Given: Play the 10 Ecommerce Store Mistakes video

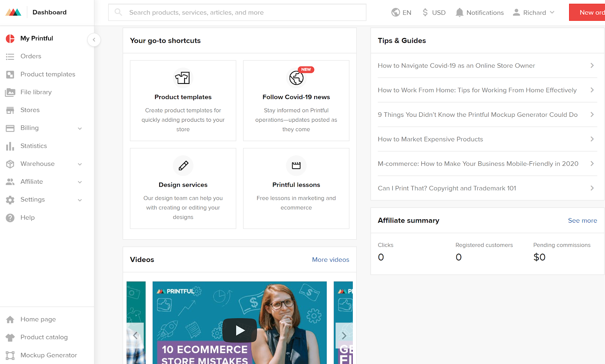Looking at the screenshot, I should coord(239,330).
